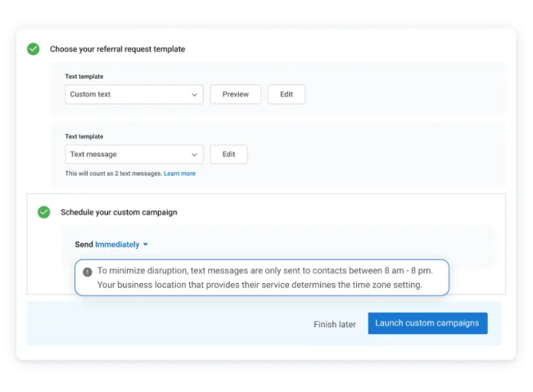Expand the Text message dropdown chevron
533x392 pixels.
(x=195, y=155)
